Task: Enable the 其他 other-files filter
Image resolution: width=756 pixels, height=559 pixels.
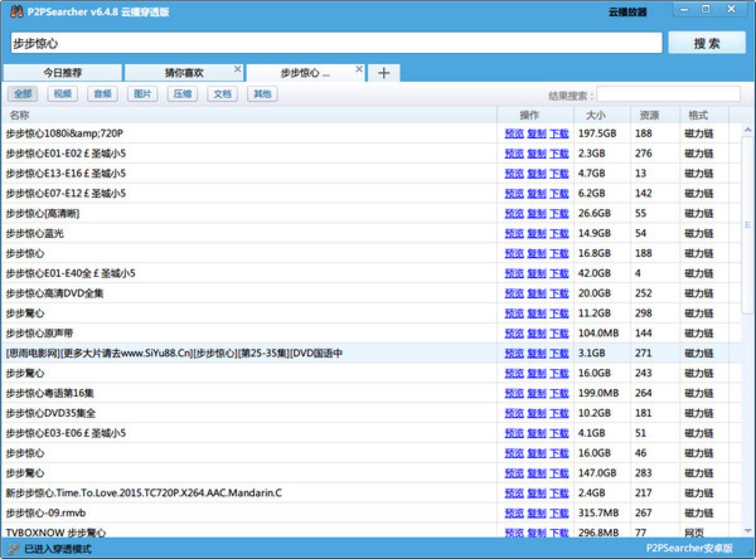Action: [x=261, y=94]
